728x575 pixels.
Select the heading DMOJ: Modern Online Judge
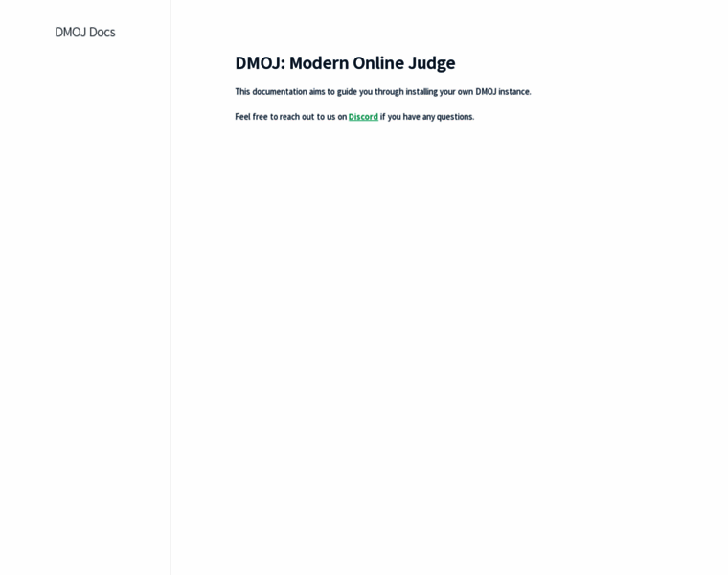click(x=345, y=62)
